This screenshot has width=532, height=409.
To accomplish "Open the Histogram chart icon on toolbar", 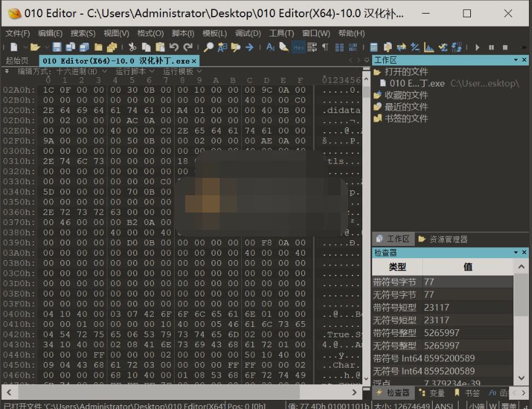I will pyautogui.click(x=428, y=46).
